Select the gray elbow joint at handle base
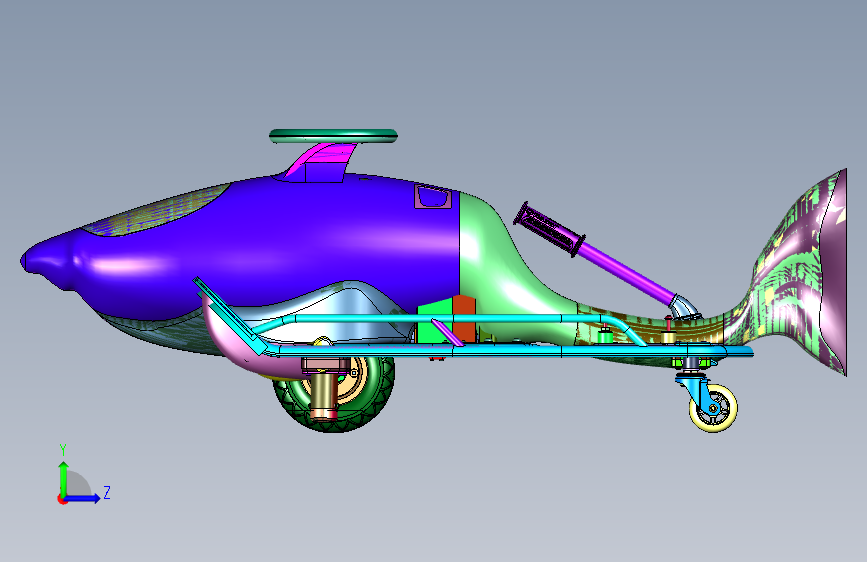867x562 pixels. (x=685, y=308)
